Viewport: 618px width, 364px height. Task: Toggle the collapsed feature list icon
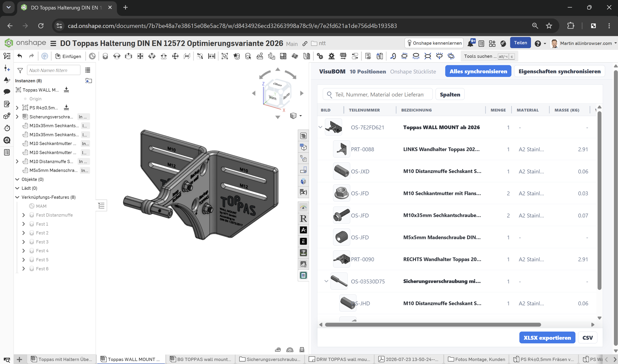pyautogui.click(x=101, y=206)
